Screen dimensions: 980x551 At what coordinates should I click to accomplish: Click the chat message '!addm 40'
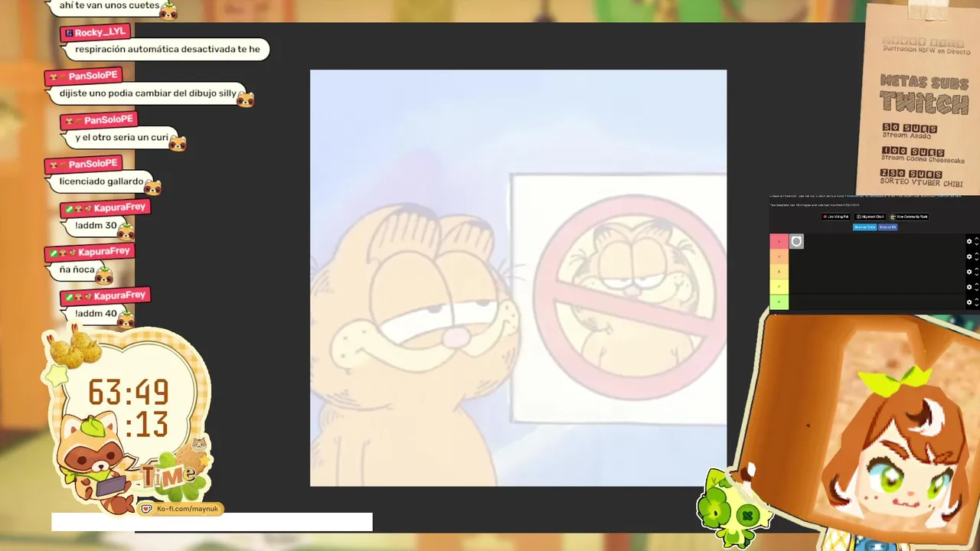click(x=96, y=314)
